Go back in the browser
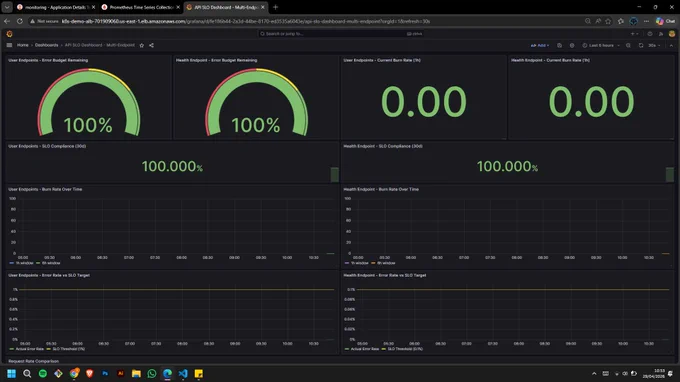 click(x=7, y=21)
